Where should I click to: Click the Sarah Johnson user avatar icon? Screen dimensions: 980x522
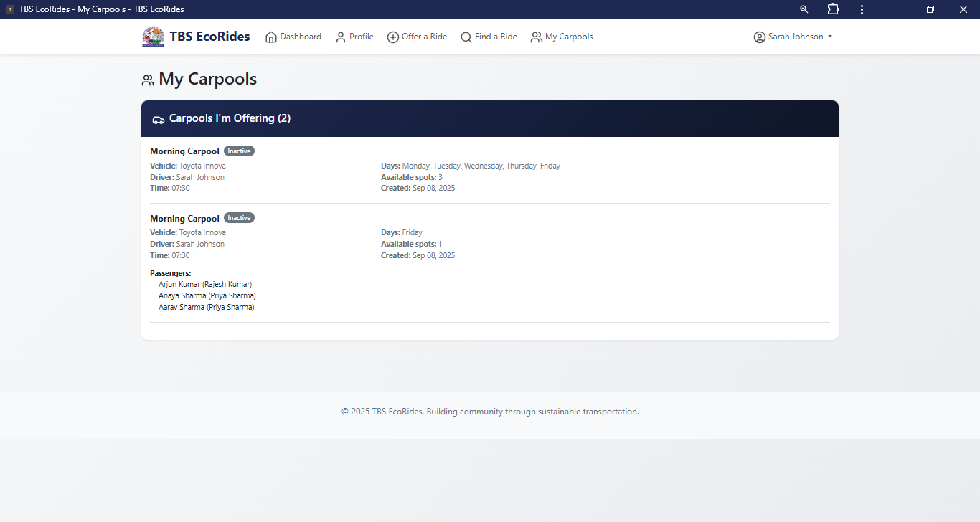759,37
